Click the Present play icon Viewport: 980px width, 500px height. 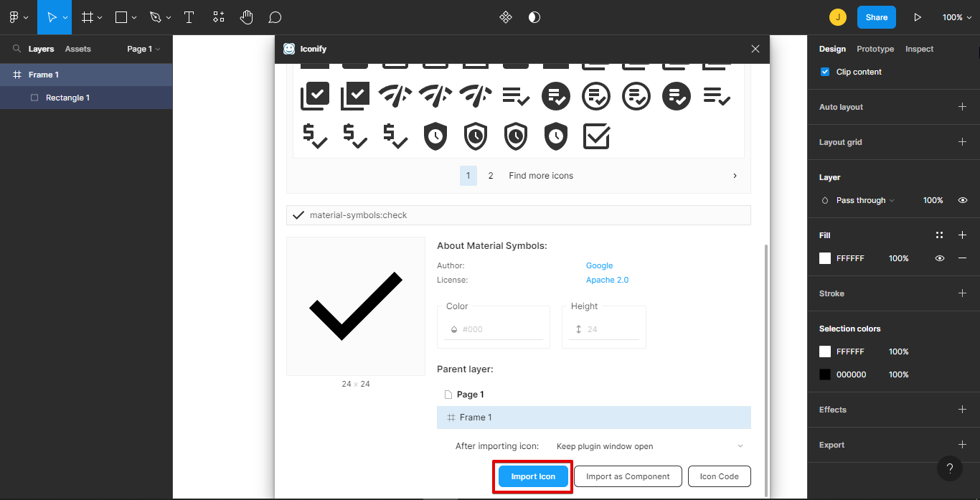(917, 17)
